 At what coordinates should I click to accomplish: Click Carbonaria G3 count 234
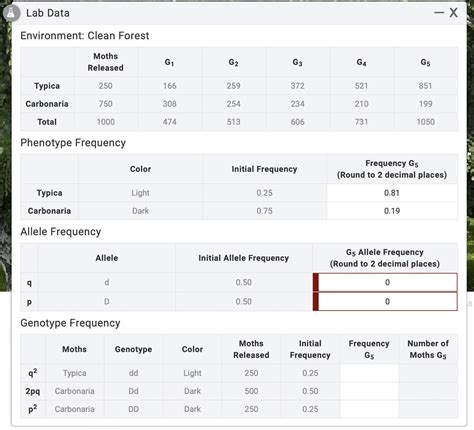tap(297, 104)
